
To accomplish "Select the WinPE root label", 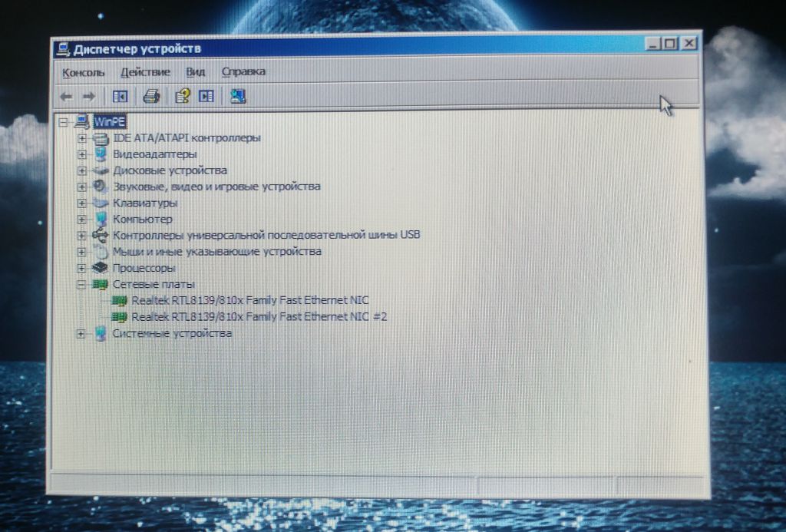I will click(109, 121).
